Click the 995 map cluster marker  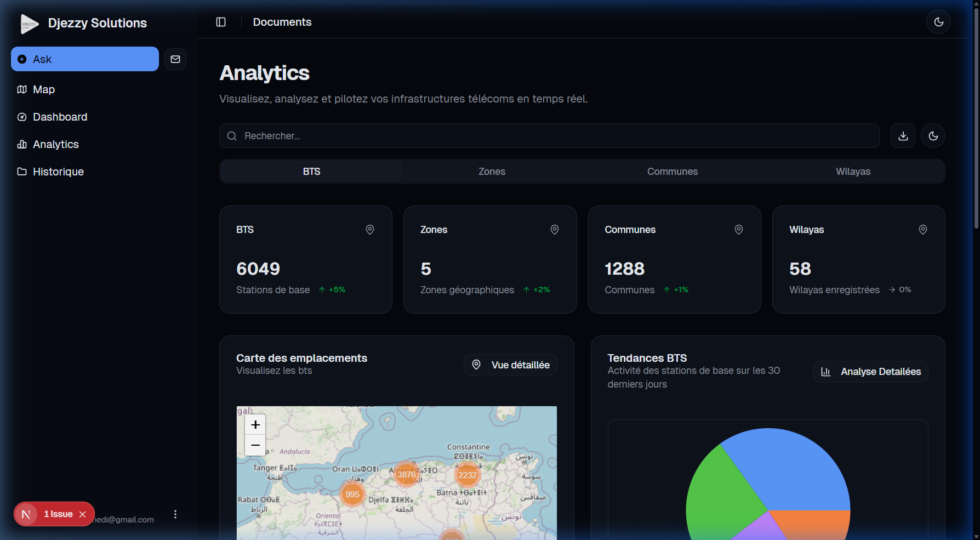352,494
